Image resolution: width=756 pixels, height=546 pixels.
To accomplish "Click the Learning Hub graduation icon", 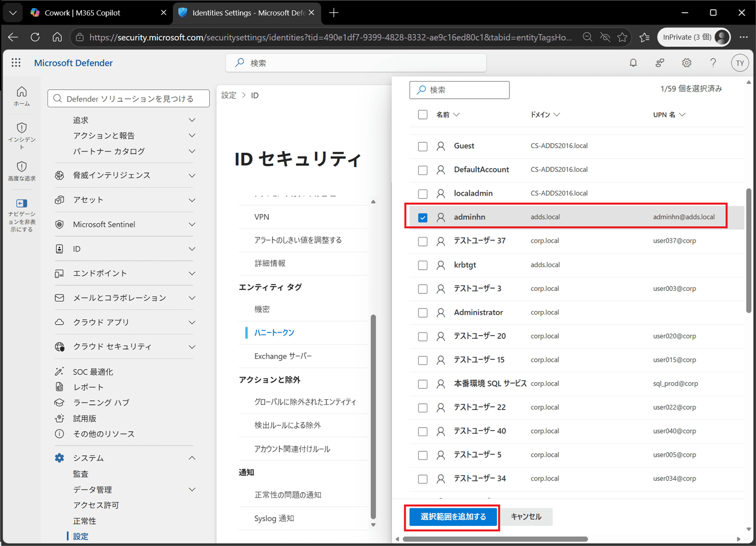I will (59, 402).
